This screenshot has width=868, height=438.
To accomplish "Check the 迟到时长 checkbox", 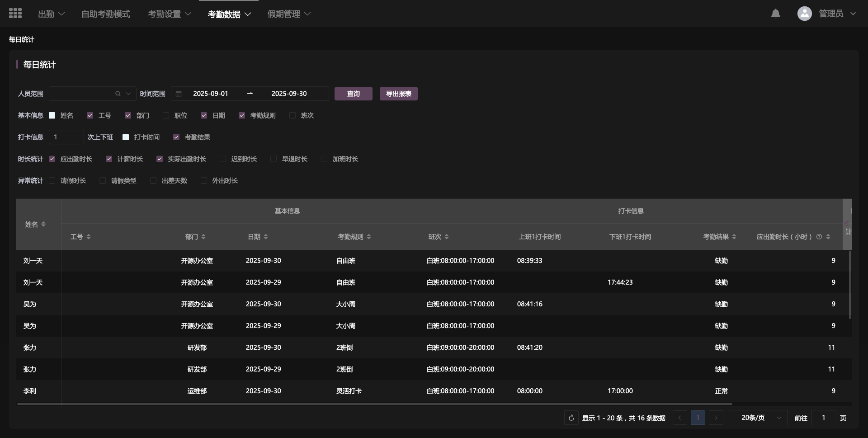I will pos(223,159).
